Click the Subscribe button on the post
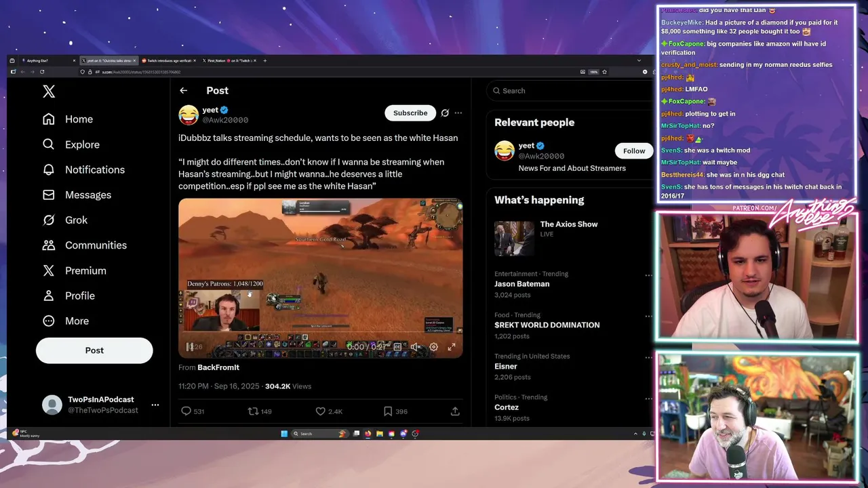This screenshot has width=868, height=488. click(410, 113)
